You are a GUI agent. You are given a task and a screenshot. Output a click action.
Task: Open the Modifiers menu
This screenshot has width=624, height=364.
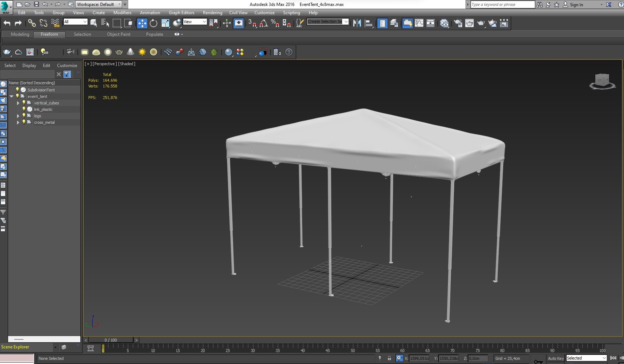122,12
